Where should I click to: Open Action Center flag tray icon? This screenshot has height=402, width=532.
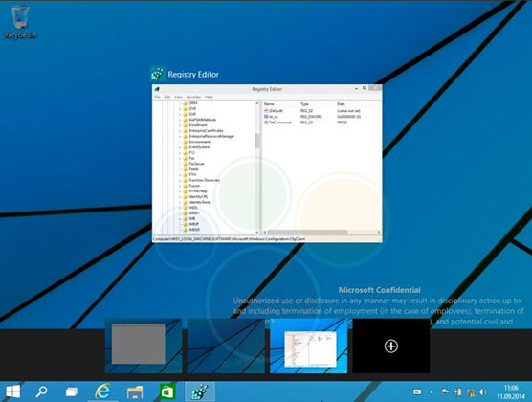coord(445,392)
